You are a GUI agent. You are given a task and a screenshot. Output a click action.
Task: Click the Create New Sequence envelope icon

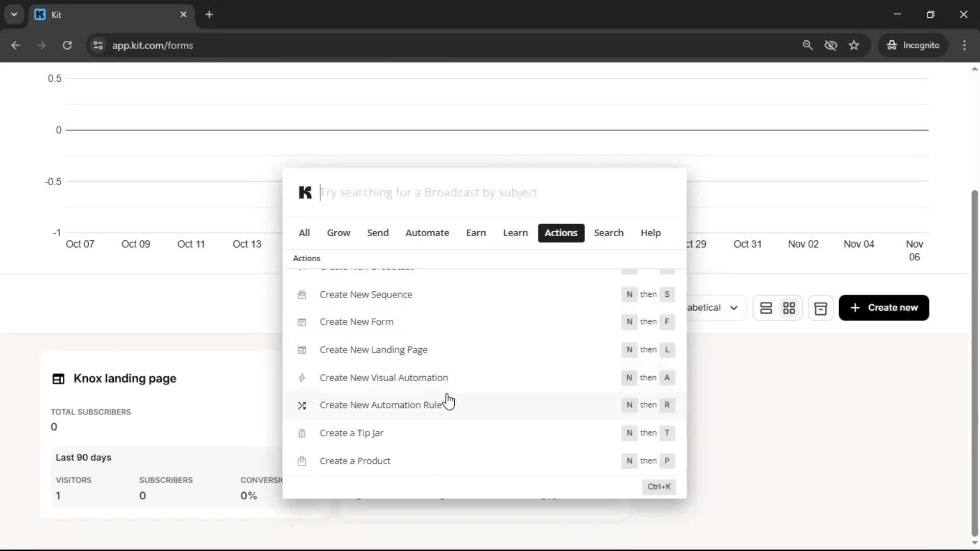(302, 294)
